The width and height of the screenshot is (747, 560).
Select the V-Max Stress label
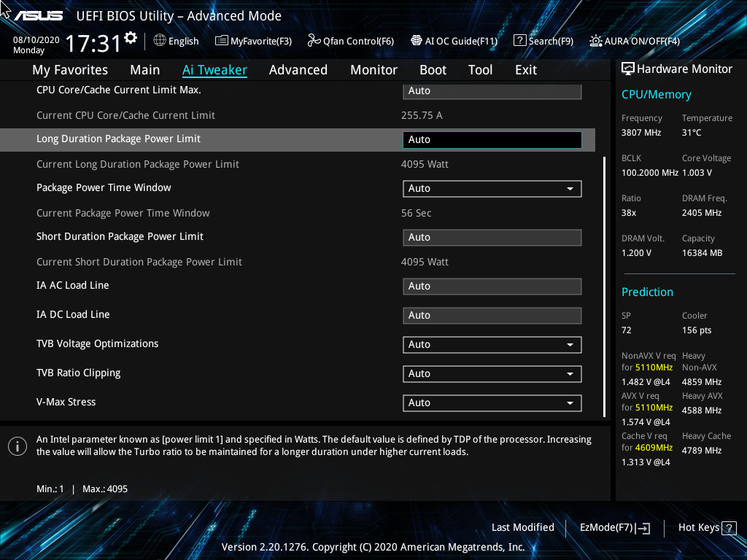(66, 402)
